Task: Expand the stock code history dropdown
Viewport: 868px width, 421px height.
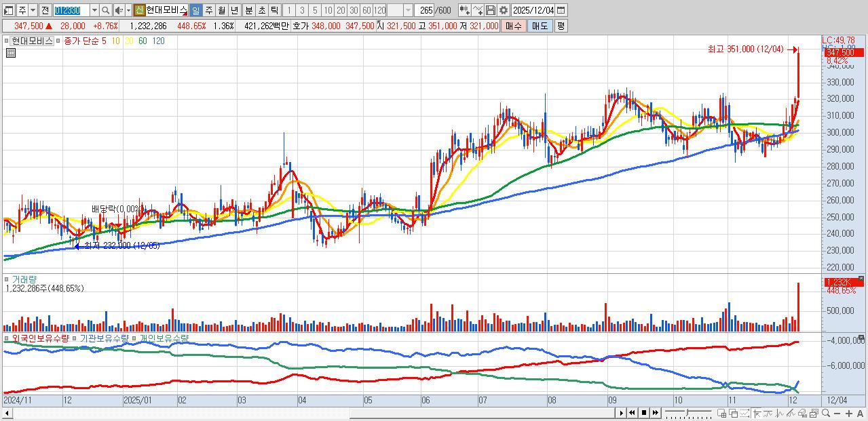Action: pos(94,10)
